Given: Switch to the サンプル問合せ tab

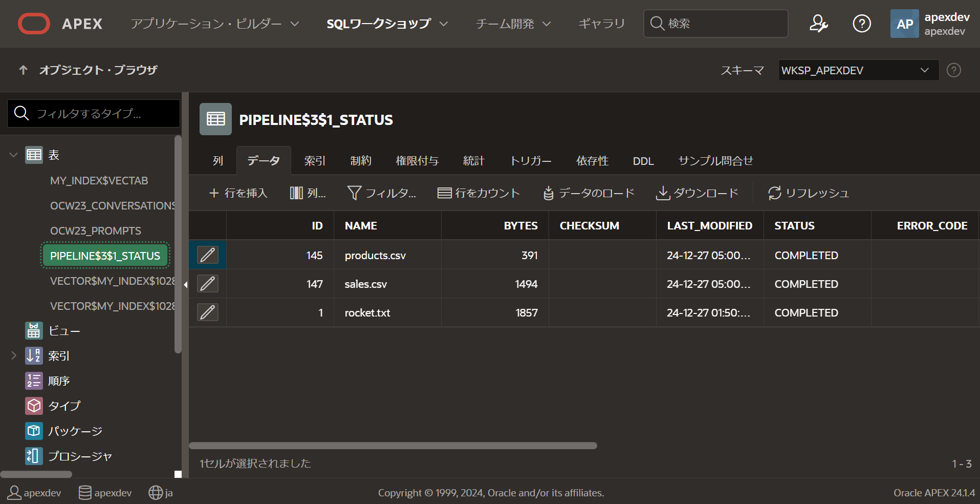Looking at the screenshot, I should click(x=716, y=161).
